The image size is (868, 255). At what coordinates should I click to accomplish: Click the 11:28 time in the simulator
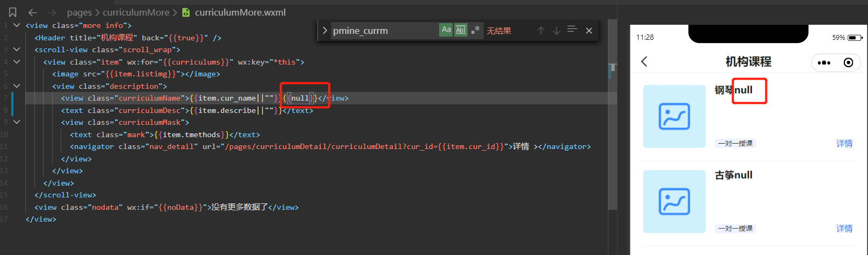[645, 37]
